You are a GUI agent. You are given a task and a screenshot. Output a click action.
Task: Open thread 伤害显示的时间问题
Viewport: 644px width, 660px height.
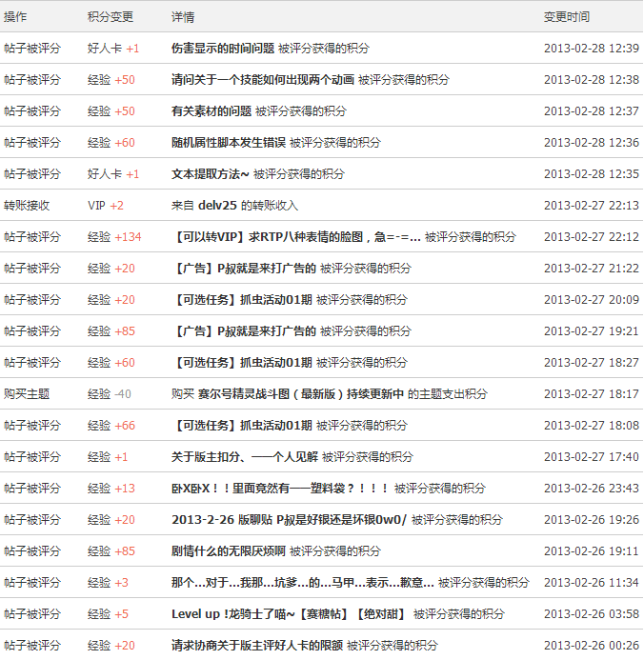[223, 49]
